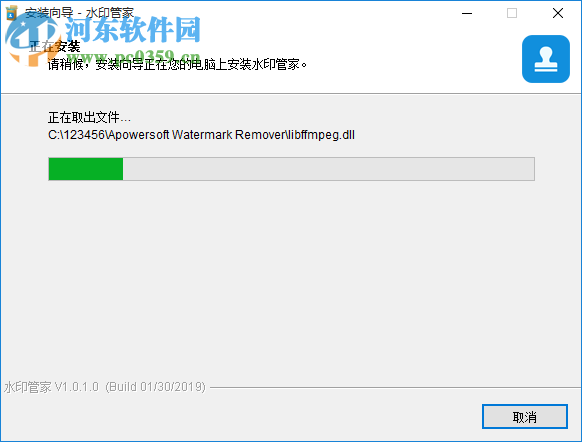The image size is (582, 442).
Task: Click the version build text at bottom
Action: pyautogui.click(x=105, y=387)
